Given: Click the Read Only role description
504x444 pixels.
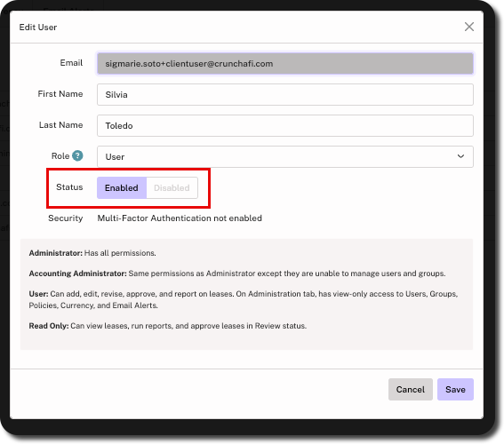Looking at the screenshot, I should pos(168,326).
